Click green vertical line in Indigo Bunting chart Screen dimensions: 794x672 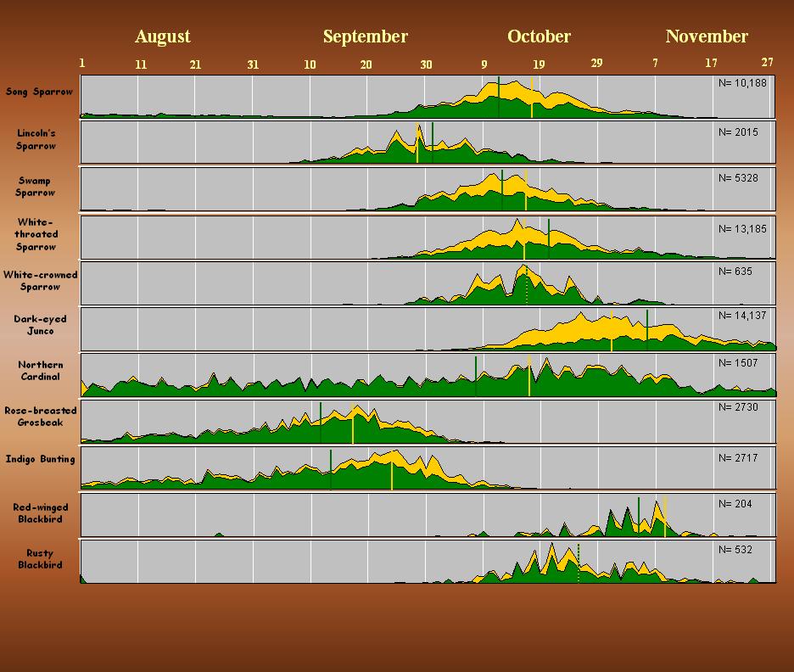click(x=331, y=469)
